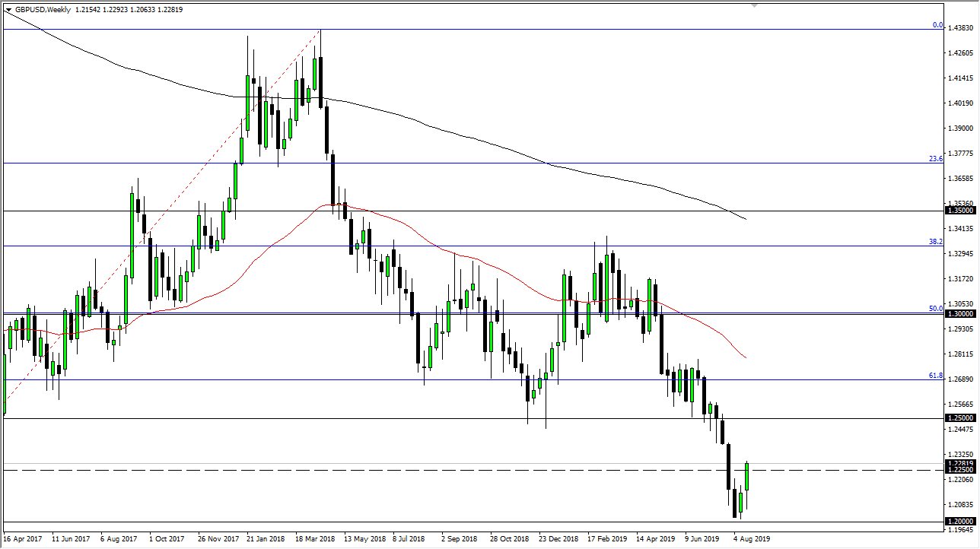The image size is (980, 549).
Task: Click the 23 Dec 2018 date label
Action: (x=558, y=538)
